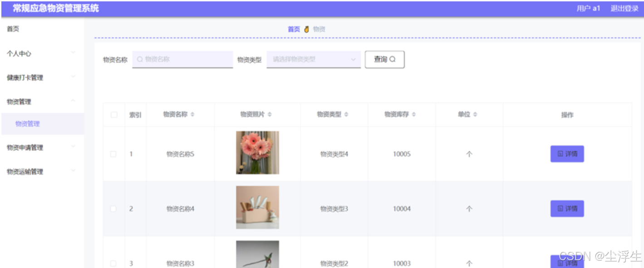Click the 查询 search button
644x268 pixels.
(384, 60)
